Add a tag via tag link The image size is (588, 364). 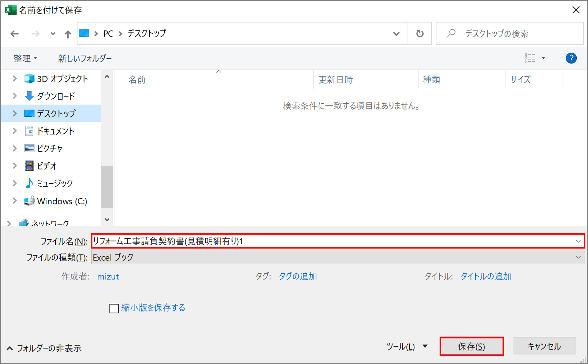point(297,276)
